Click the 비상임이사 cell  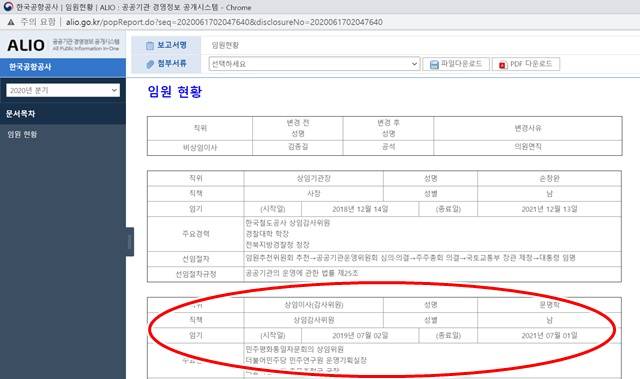pyautogui.click(x=200, y=148)
